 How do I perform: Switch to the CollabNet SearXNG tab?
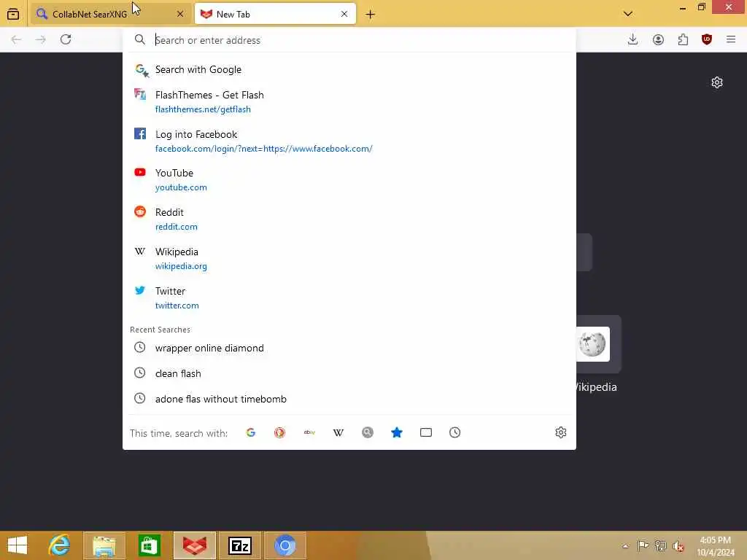[x=111, y=14]
